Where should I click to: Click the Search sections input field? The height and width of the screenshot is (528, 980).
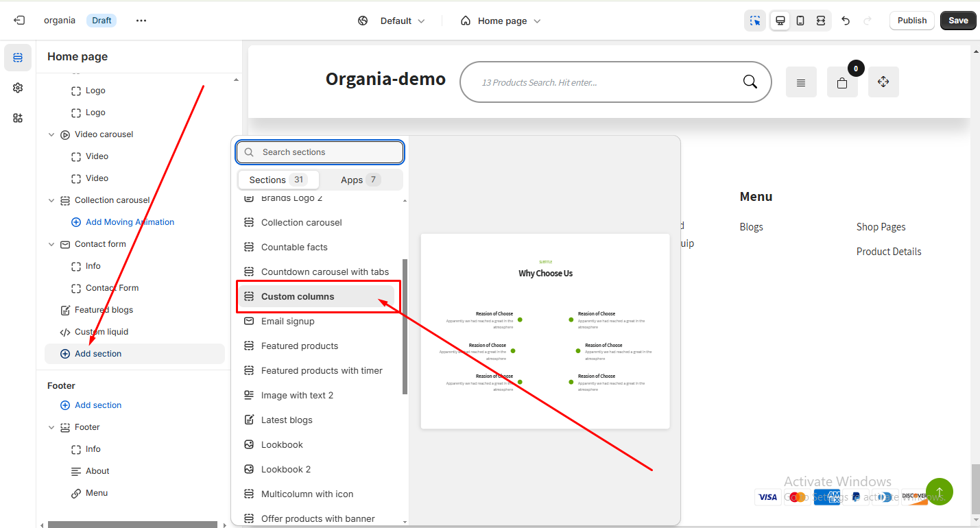pos(320,152)
